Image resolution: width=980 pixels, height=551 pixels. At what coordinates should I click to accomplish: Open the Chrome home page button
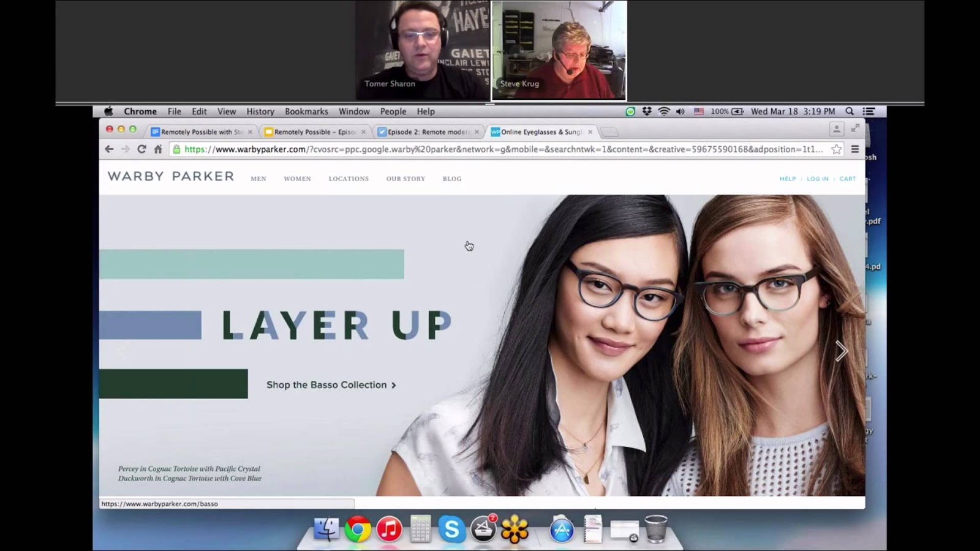[158, 149]
